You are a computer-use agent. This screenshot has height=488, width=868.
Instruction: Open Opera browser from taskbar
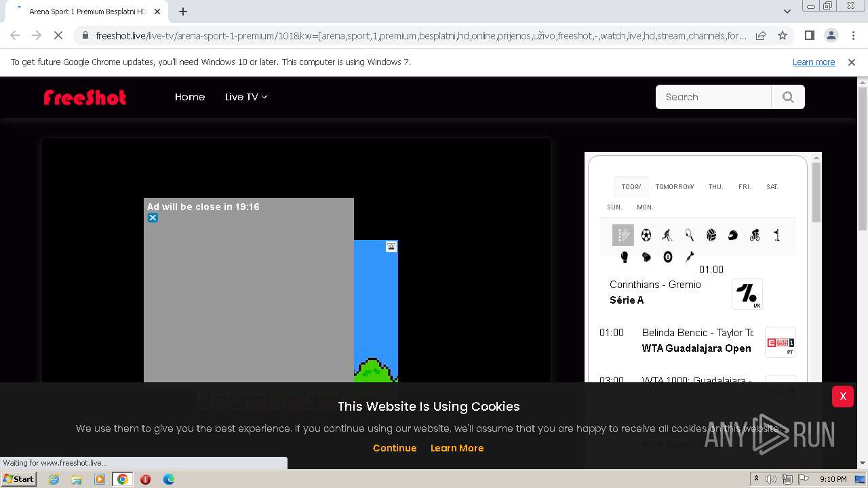(145, 479)
